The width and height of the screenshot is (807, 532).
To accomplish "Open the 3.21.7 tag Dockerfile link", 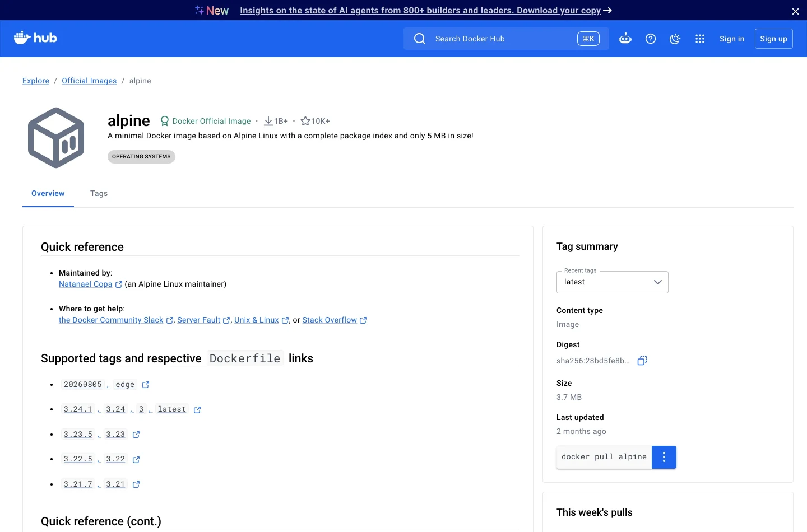I will 78,484.
